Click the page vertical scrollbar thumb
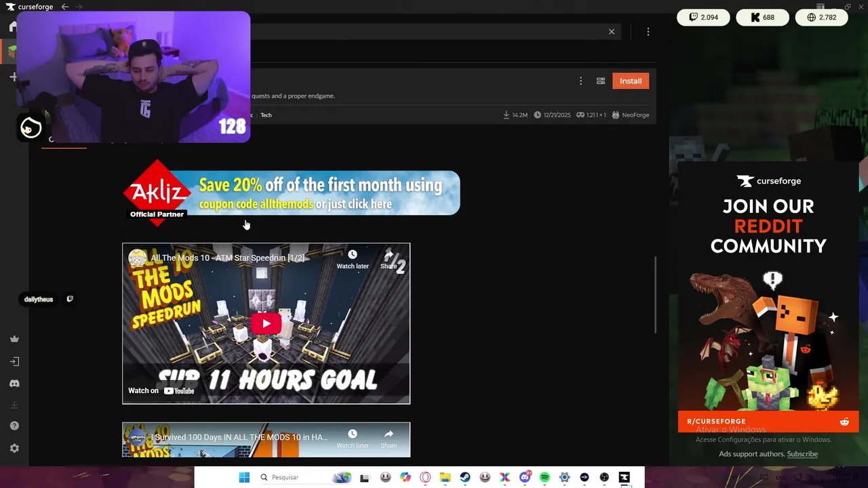Image resolution: width=868 pixels, height=488 pixels. (655, 295)
